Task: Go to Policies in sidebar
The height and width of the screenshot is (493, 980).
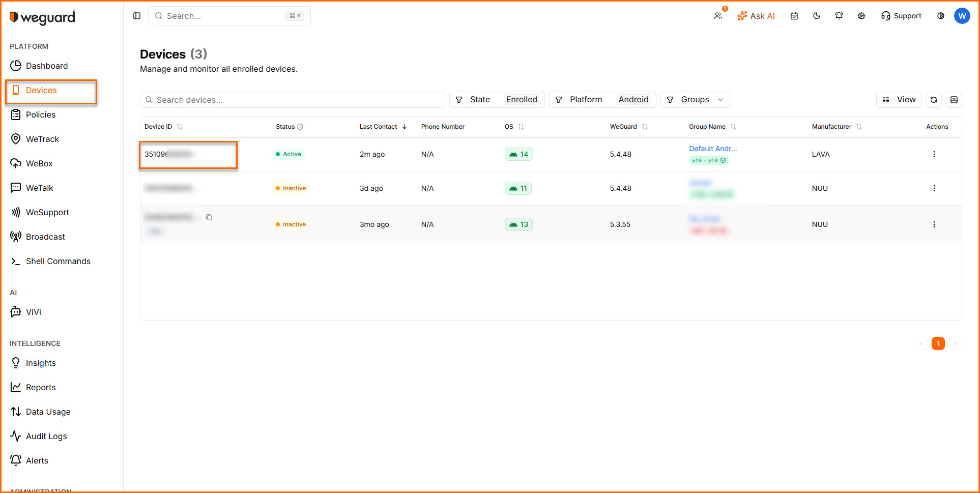Action: 41,114
